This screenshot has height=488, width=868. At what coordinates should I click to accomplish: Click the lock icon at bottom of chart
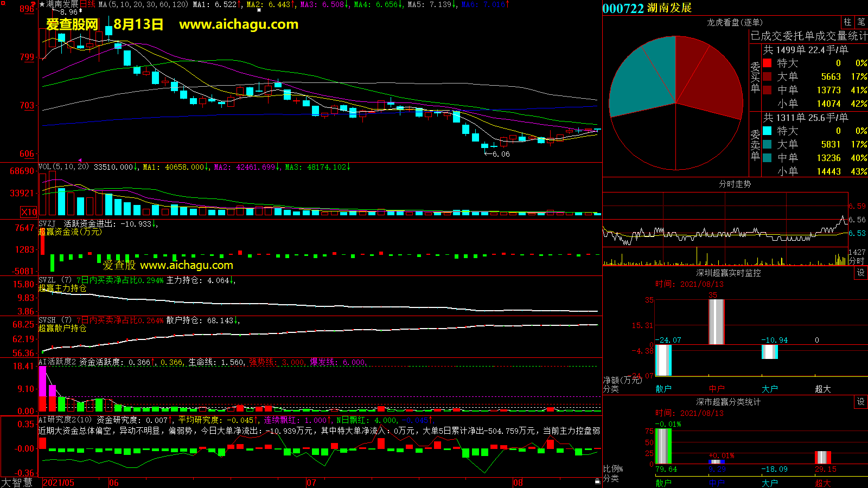(597, 481)
